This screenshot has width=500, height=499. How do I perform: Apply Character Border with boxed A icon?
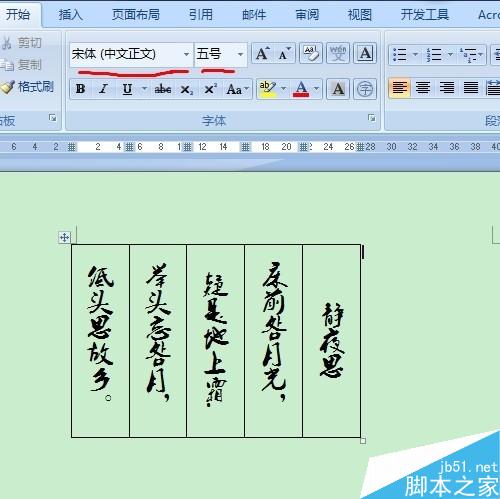[365, 53]
